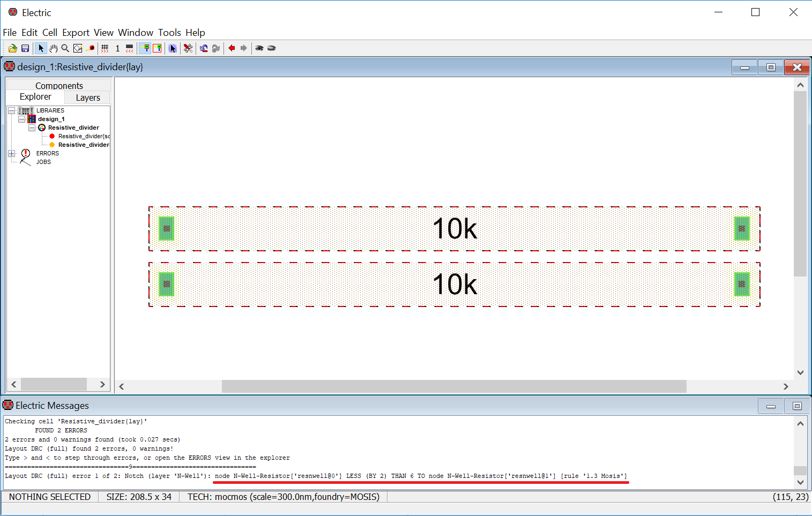This screenshot has width=812, height=516.
Task: Collapse the LIBRARIES tree node
Action: (x=12, y=110)
